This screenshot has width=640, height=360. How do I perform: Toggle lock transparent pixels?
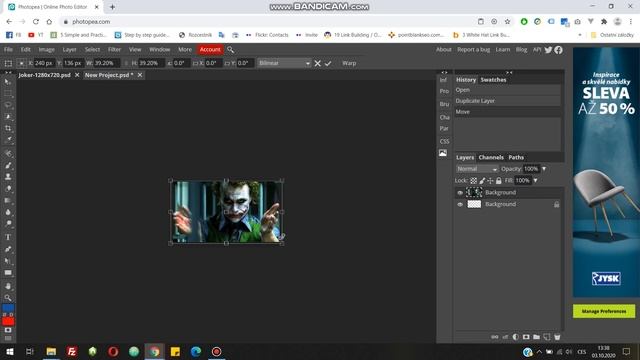[x=473, y=180]
